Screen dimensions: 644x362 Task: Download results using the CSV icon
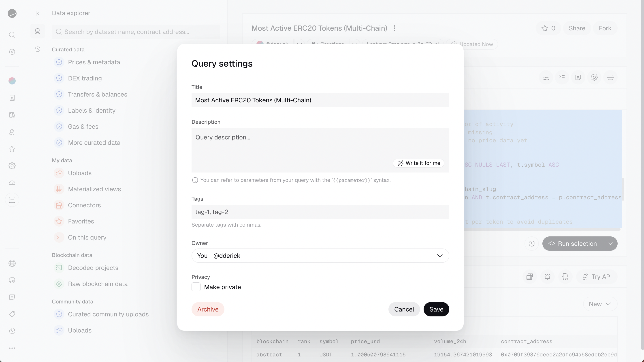[565, 277]
